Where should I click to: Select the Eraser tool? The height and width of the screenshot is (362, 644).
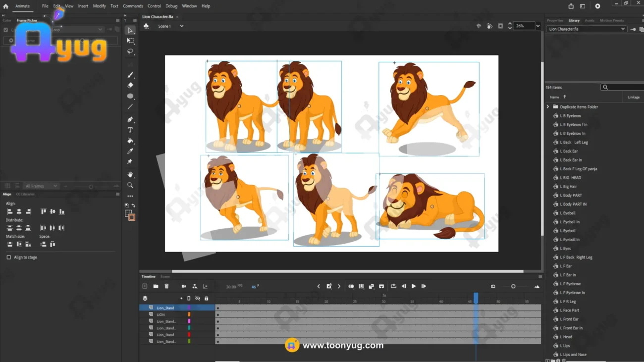(x=130, y=85)
